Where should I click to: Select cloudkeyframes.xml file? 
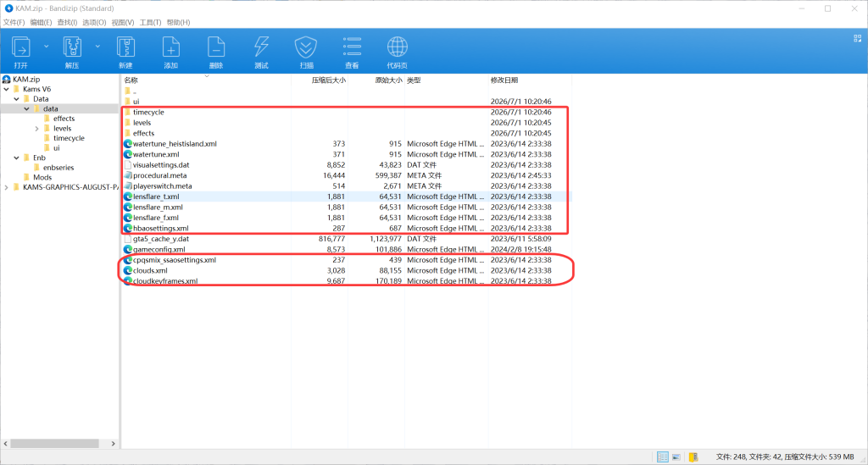click(x=347, y=281)
